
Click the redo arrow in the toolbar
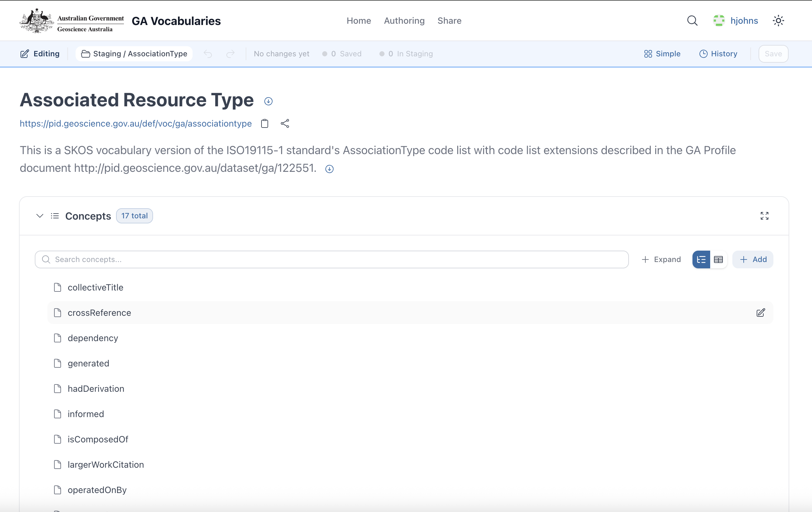[x=231, y=54]
